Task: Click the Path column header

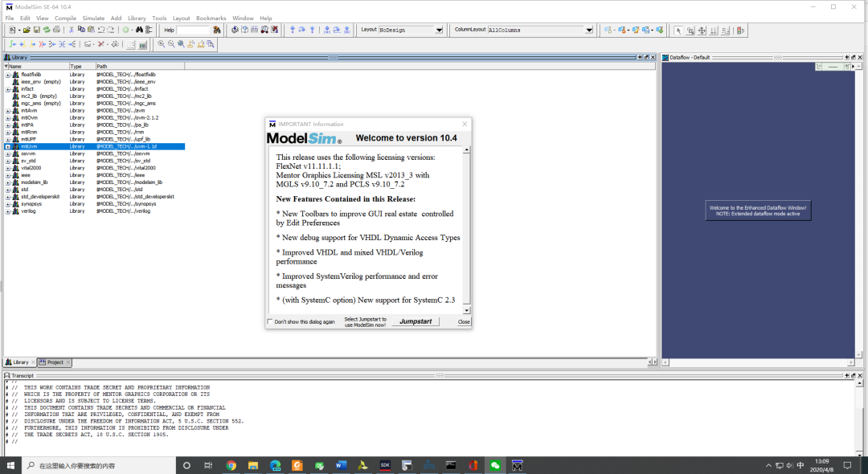Action: point(140,67)
